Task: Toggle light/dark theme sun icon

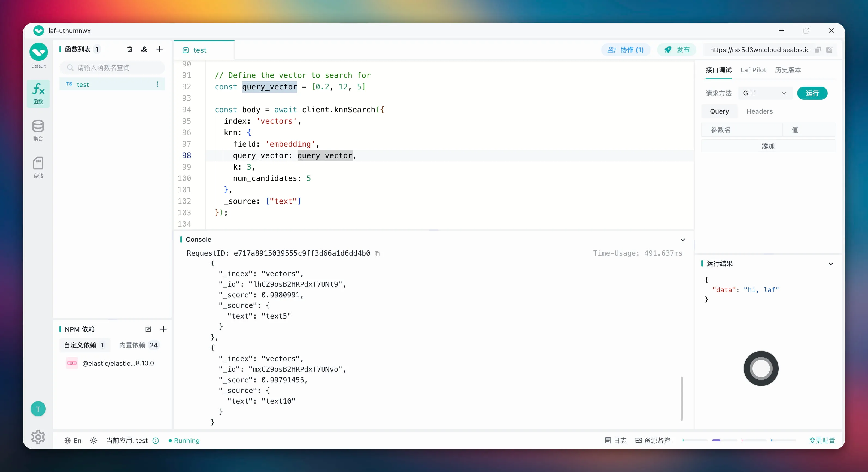Action: pyautogui.click(x=94, y=440)
